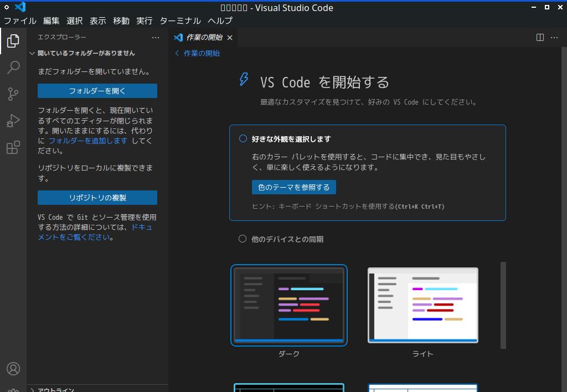
Task: Select the 他のデバイスとの同期 step radio
Action: pos(243,239)
